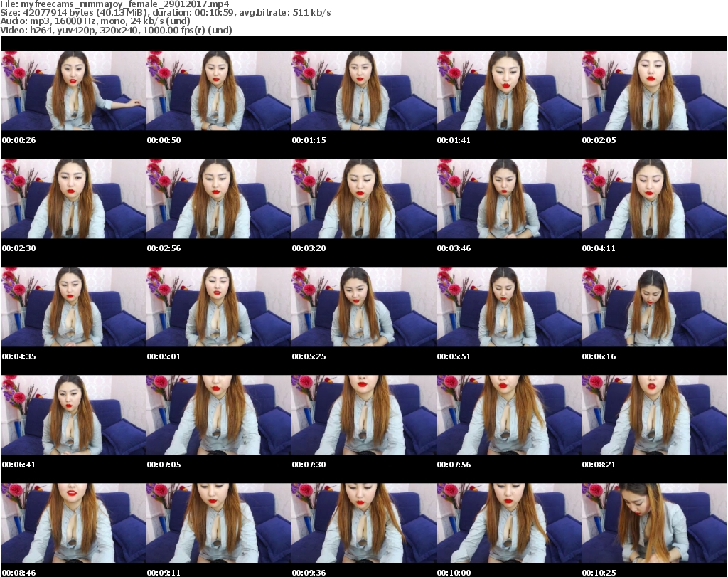Click the Audio mp3 info line

[x=95, y=21]
